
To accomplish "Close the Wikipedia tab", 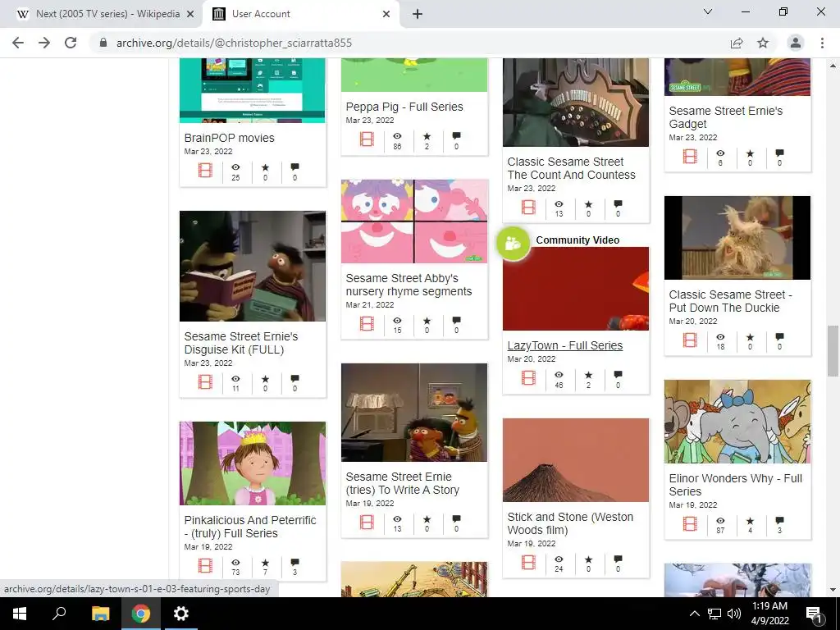I will point(190,14).
